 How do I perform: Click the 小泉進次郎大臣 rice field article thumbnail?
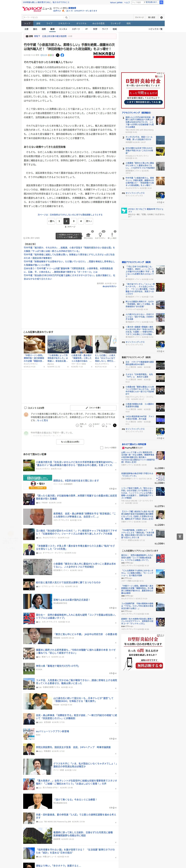(29, 465)
